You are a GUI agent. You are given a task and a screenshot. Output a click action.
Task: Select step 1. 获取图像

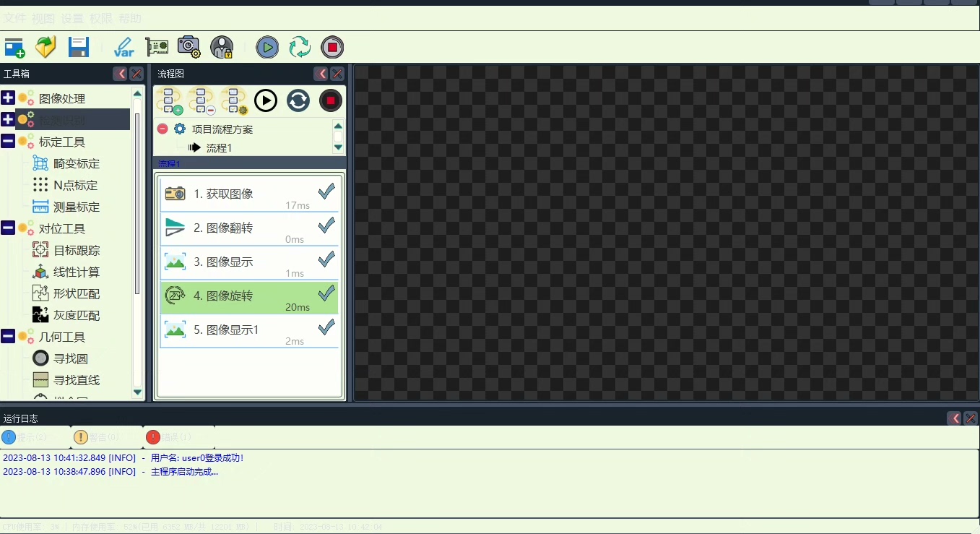(249, 194)
